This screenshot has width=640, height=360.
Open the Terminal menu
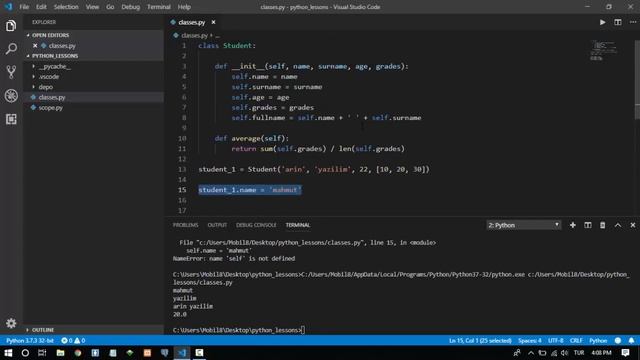click(159, 7)
